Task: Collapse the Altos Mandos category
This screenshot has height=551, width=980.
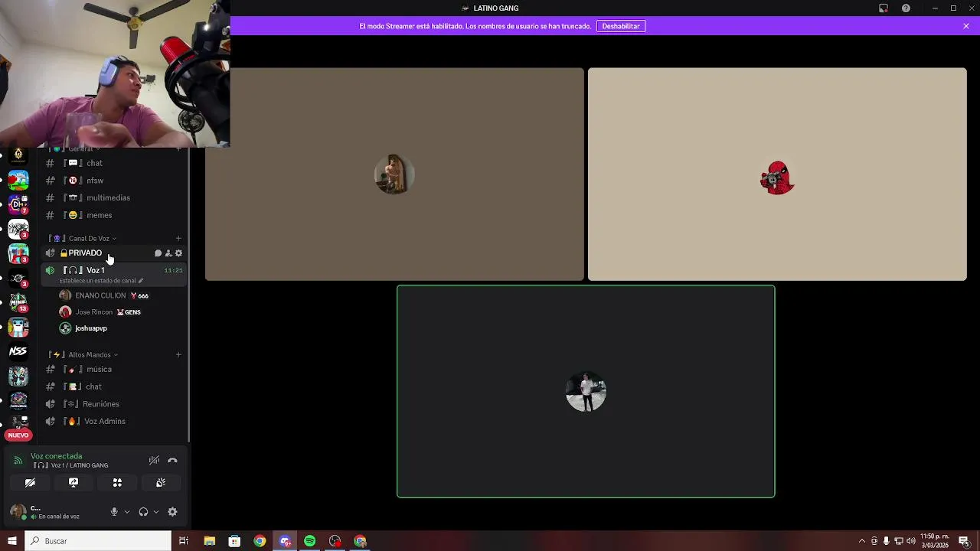Action: pos(84,354)
